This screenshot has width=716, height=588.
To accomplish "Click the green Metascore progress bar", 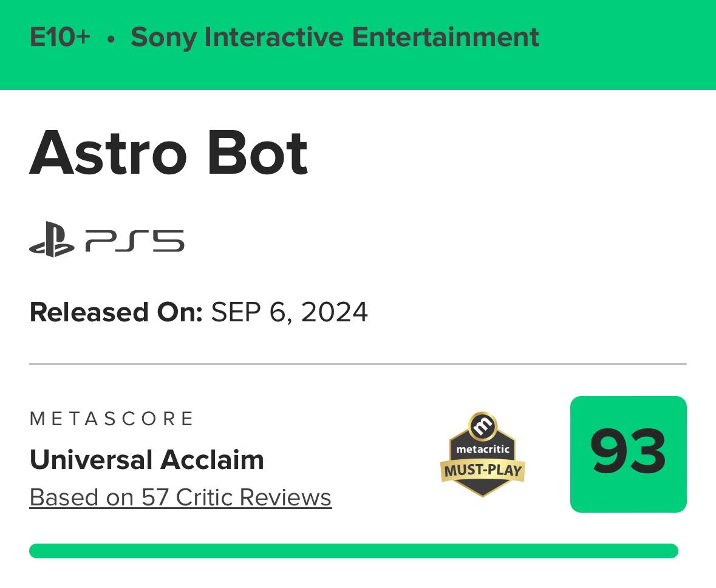I will 353,551.
